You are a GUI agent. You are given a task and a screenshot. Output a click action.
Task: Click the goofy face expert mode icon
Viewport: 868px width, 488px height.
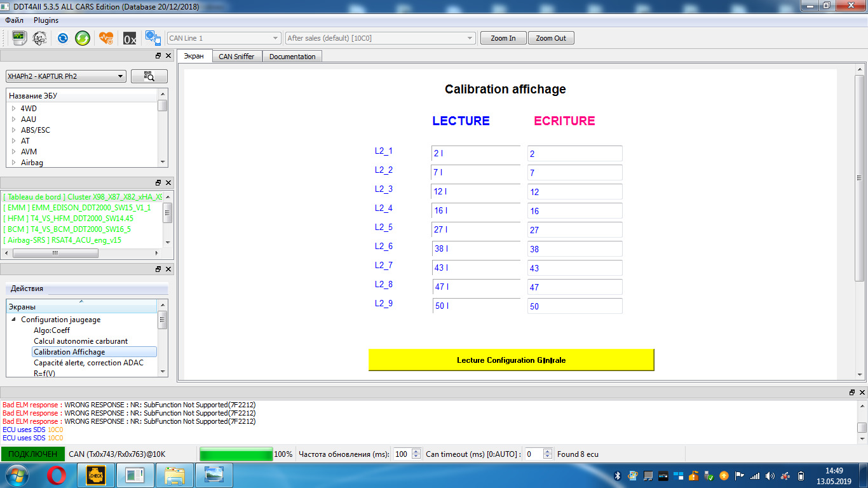click(39, 38)
